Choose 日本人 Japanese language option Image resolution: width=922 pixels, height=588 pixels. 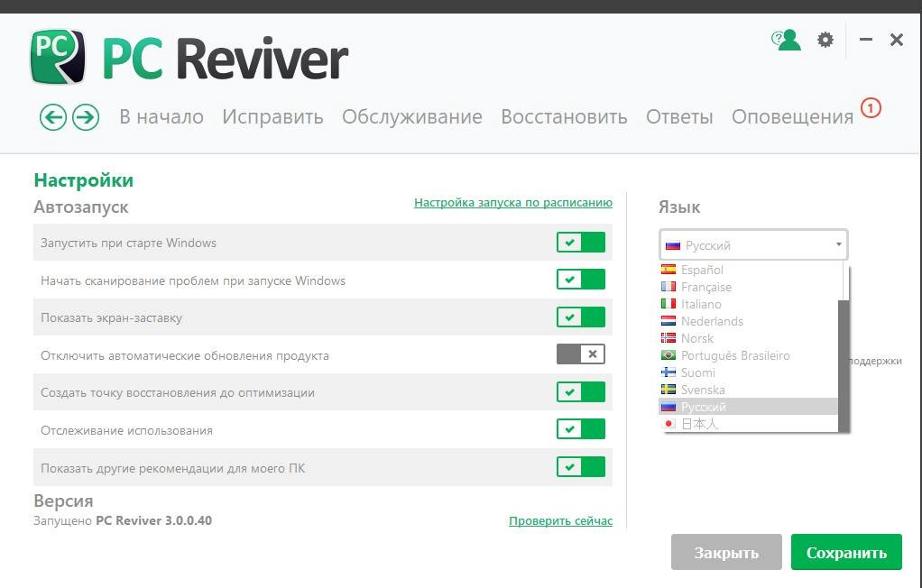coord(748,423)
